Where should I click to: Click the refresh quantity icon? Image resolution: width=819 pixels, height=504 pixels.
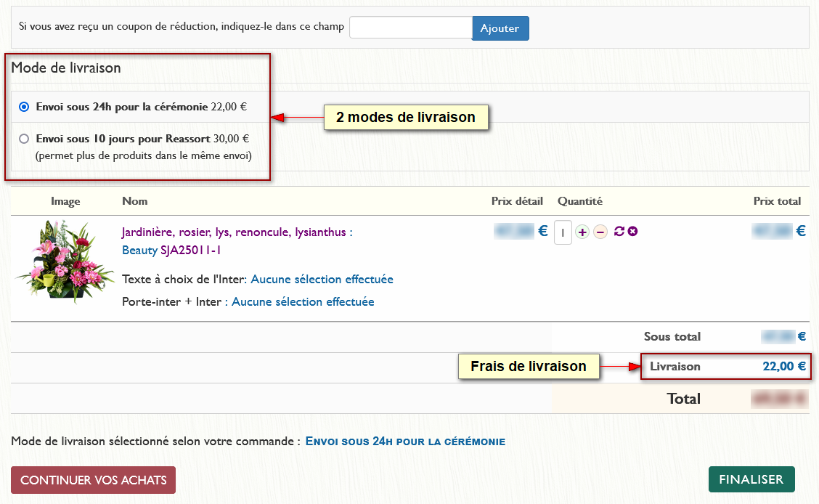point(619,232)
